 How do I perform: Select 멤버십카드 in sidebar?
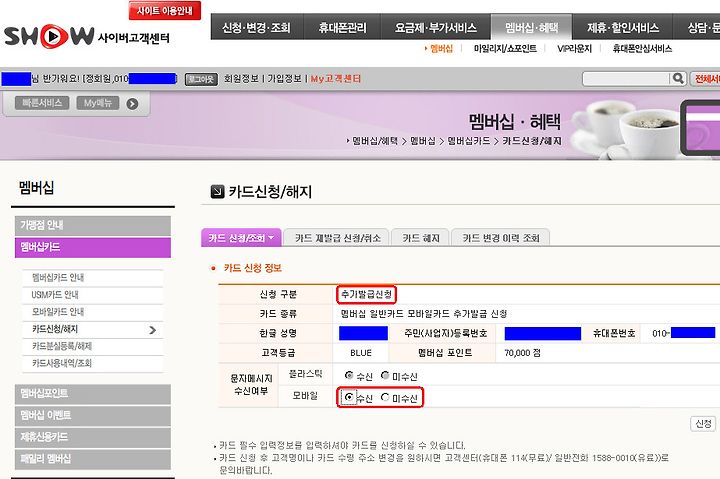93,247
